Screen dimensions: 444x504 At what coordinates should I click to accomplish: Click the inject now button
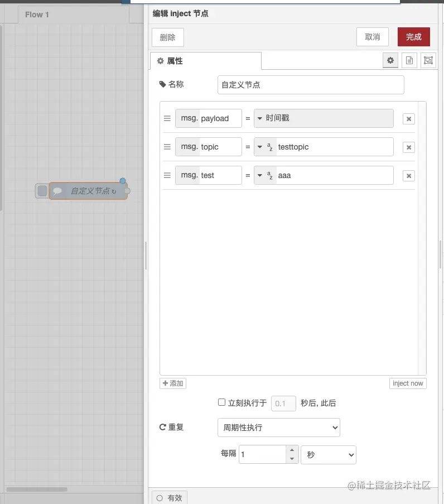(408, 383)
